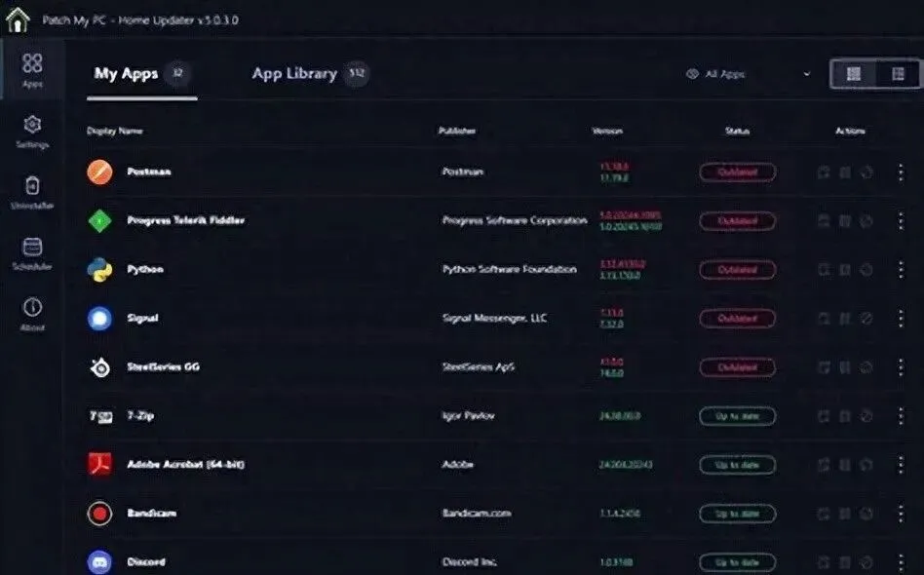Image resolution: width=924 pixels, height=575 pixels.
Task: Click the Outdated status badge for Postman
Action: click(x=737, y=172)
